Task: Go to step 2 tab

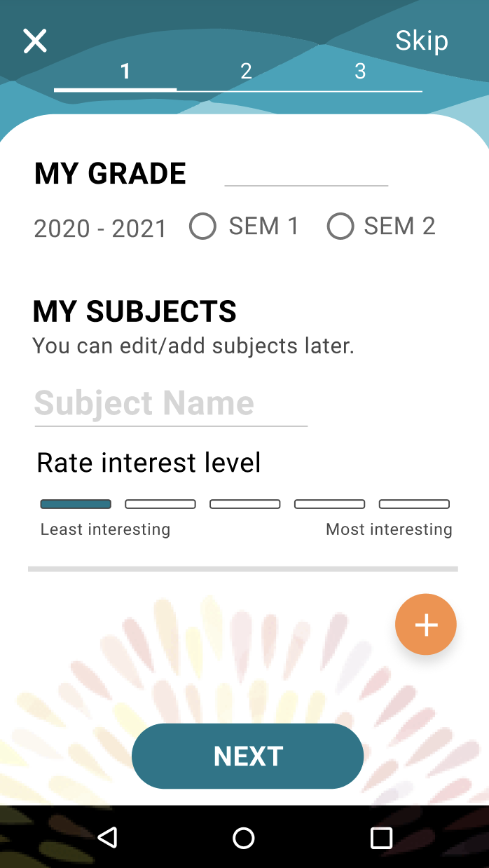Action: pos(246,72)
